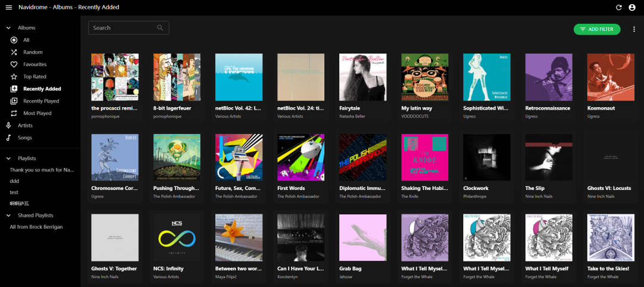Viewport: 644px width, 287px height.
Task: Open the ddd playlist
Action: [14, 181]
